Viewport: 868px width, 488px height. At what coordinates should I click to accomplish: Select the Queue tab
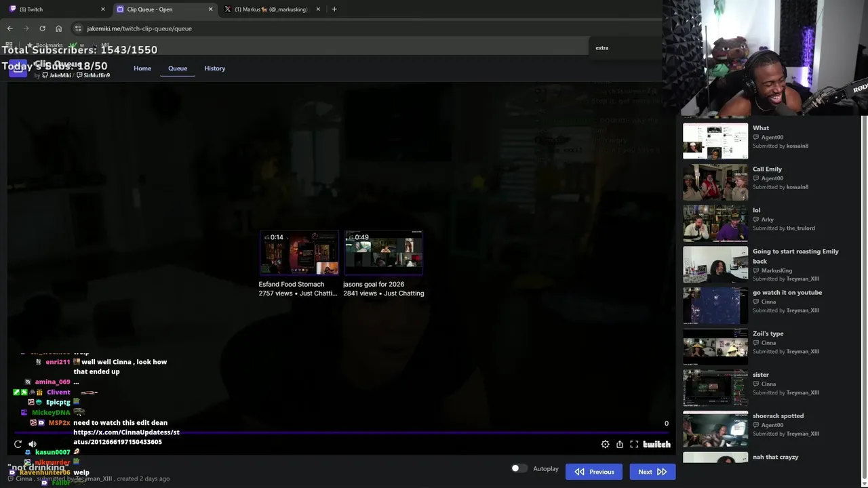click(178, 68)
